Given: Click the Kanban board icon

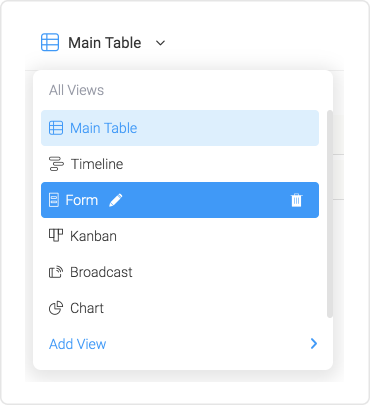Looking at the screenshot, I should pos(56,235).
